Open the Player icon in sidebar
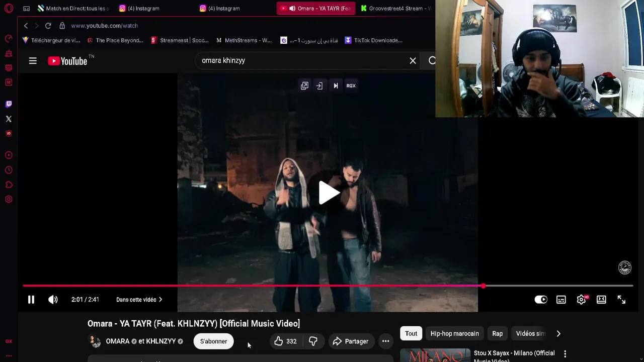This screenshot has height=362, width=644. coord(9,155)
